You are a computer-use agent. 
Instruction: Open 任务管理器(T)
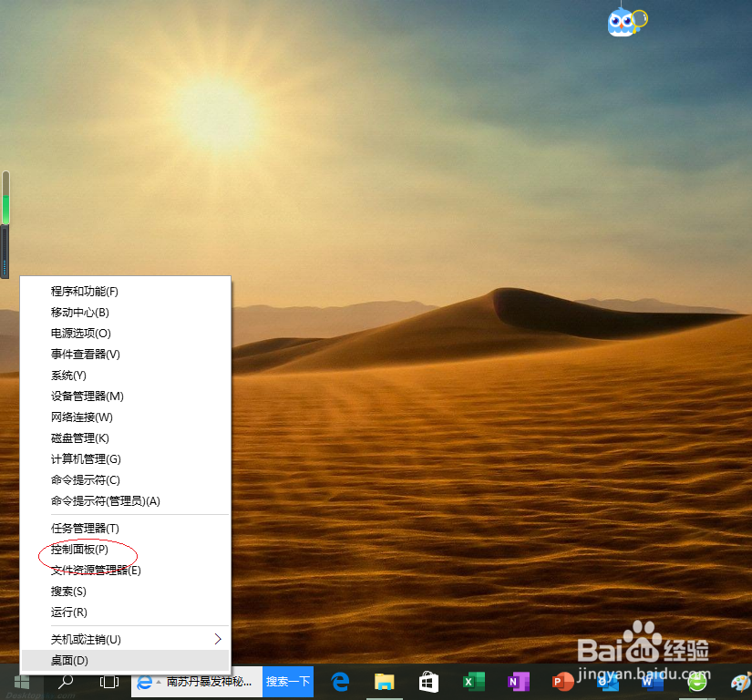[x=125, y=529]
